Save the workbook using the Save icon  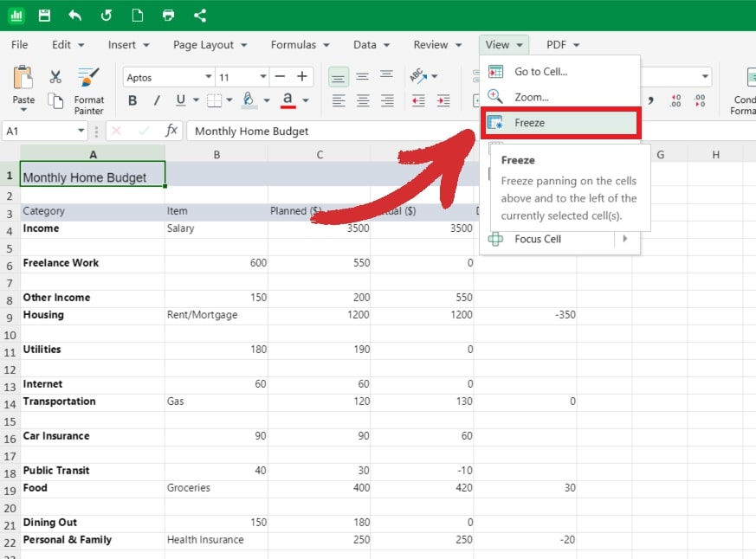click(x=43, y=15)
